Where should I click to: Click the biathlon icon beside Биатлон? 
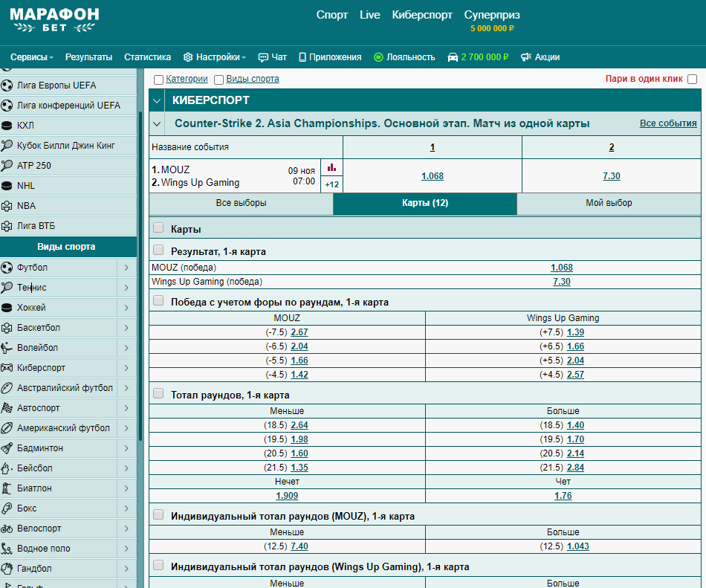coord(7,488)
